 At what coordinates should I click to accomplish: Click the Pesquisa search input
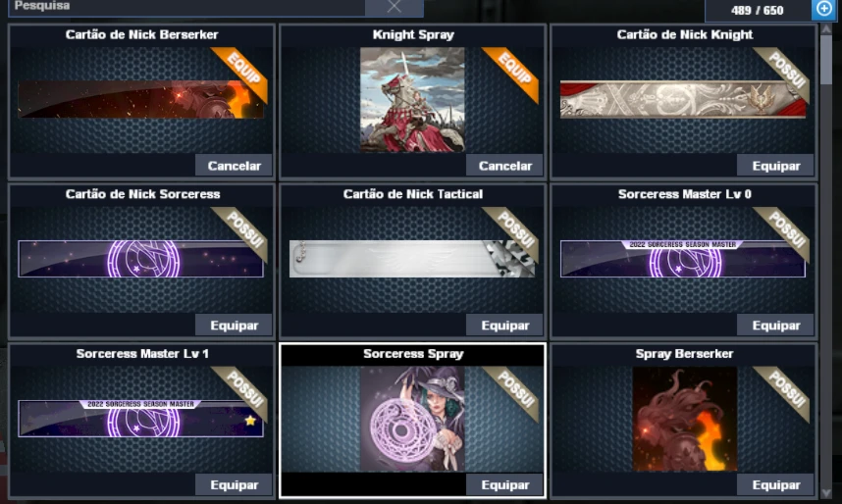pyautogui.click(x=186, y=7)
